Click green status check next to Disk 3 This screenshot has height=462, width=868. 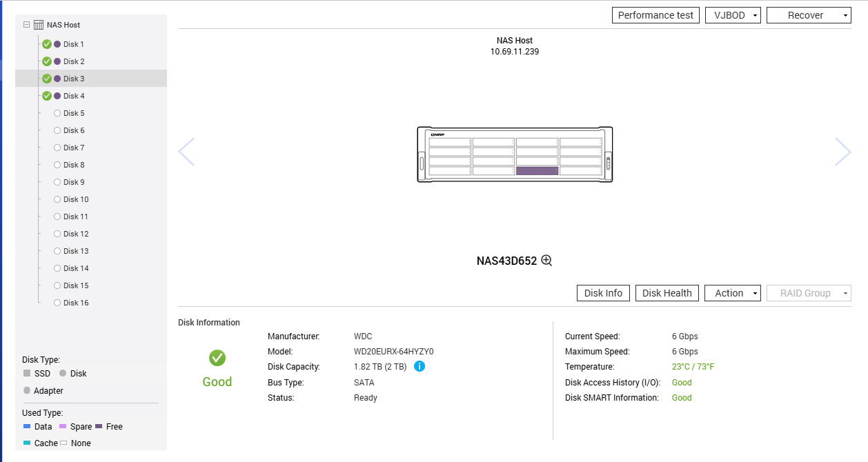coord(47,79)
